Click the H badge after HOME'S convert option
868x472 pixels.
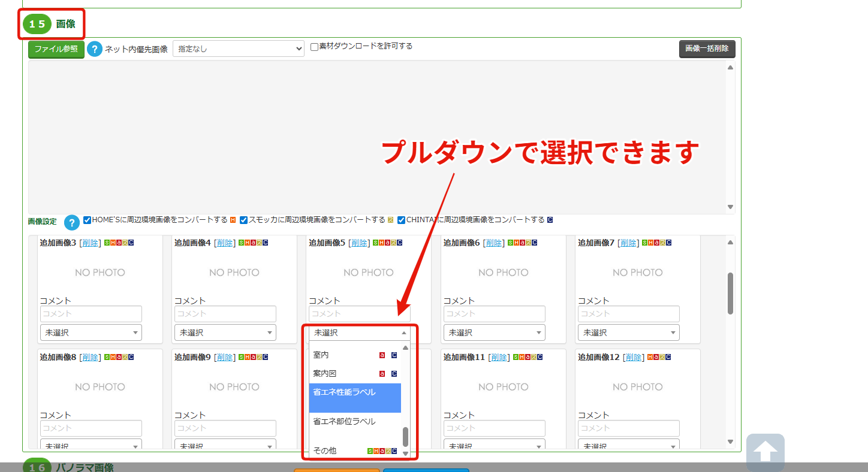233,220
